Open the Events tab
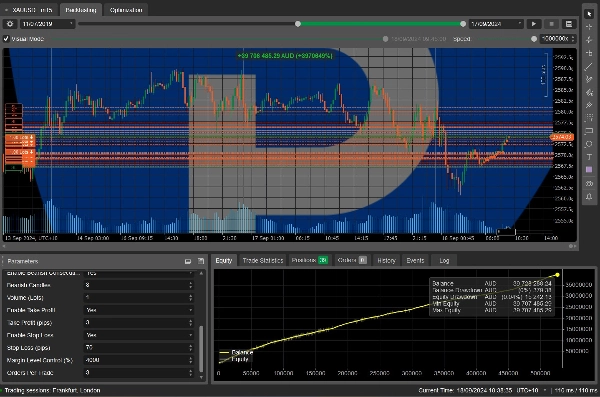This screenshot has height=397, width=600. click(415, 260)
